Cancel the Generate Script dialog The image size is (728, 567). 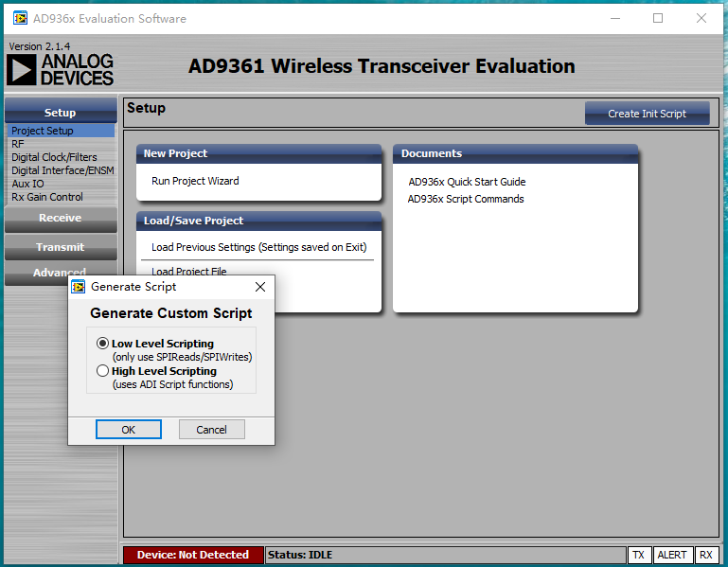tap(212, 430)
